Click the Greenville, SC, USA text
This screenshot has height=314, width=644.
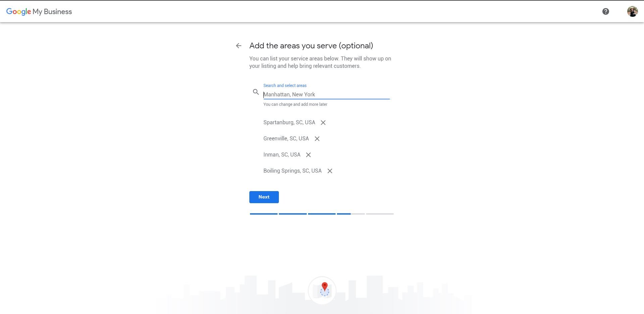pyautogui.click(x=286, y=138)
